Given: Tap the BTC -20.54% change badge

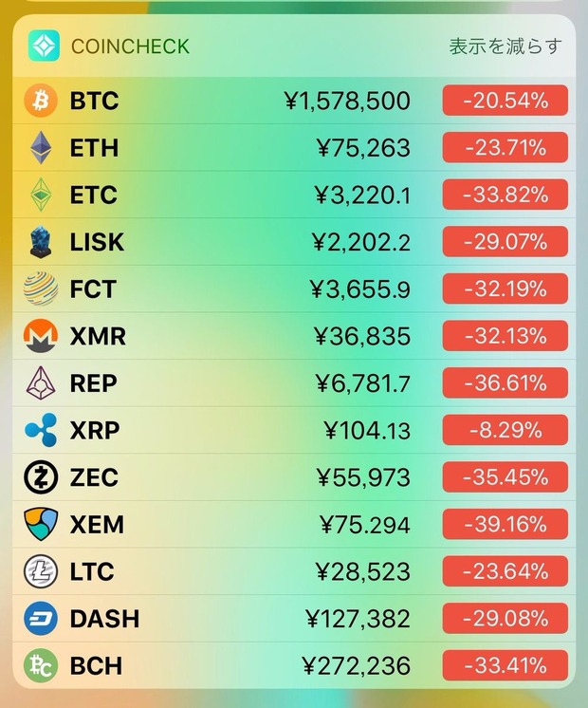Looking at the screenshot, I should point(505,101).
